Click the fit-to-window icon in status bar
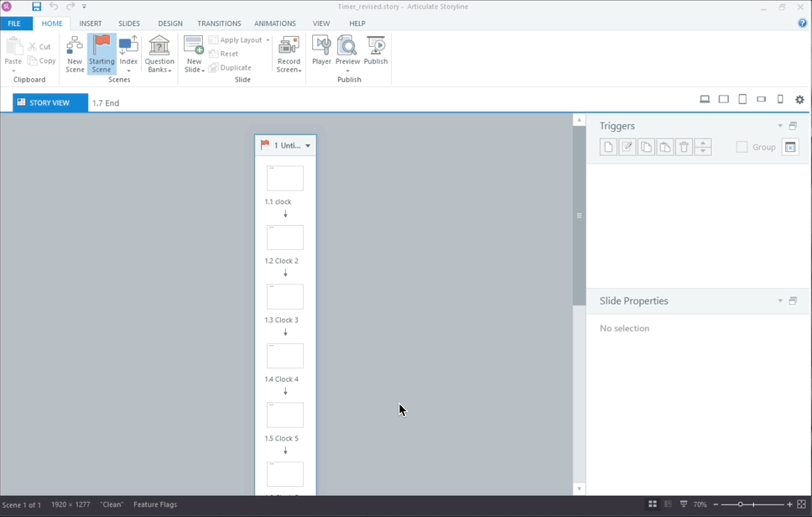Viewport: 812px width, 517px height. [x=801, y=504]
